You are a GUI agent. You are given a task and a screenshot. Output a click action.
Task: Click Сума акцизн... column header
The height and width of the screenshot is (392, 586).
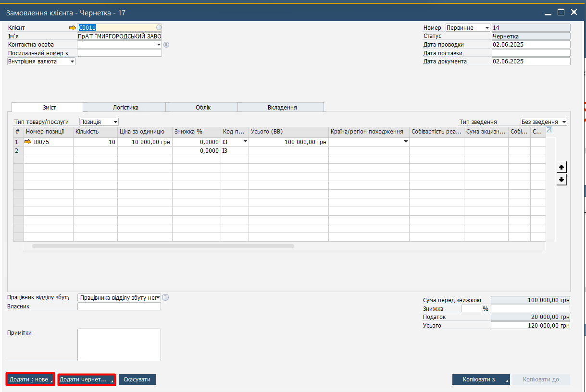click(486, 132)
